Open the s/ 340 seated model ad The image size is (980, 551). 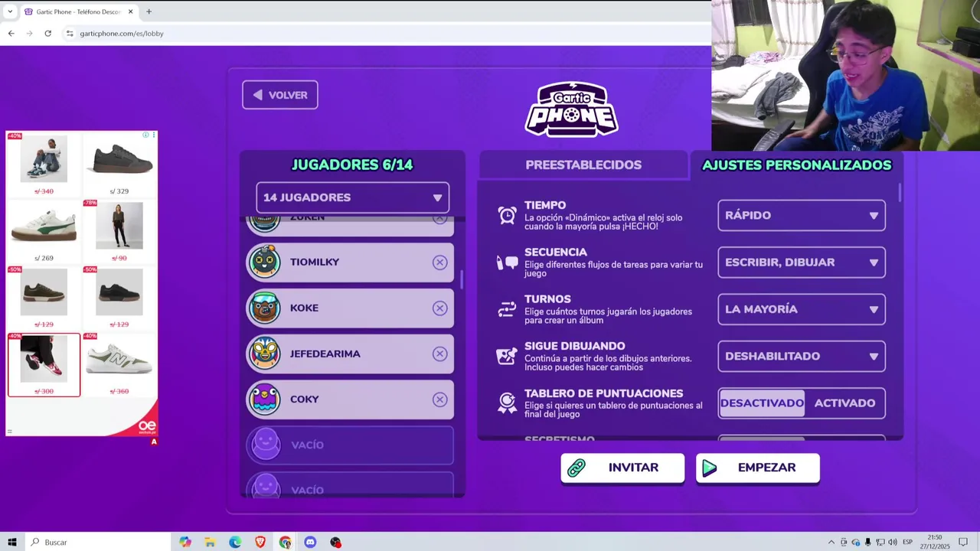coord(44,164)
